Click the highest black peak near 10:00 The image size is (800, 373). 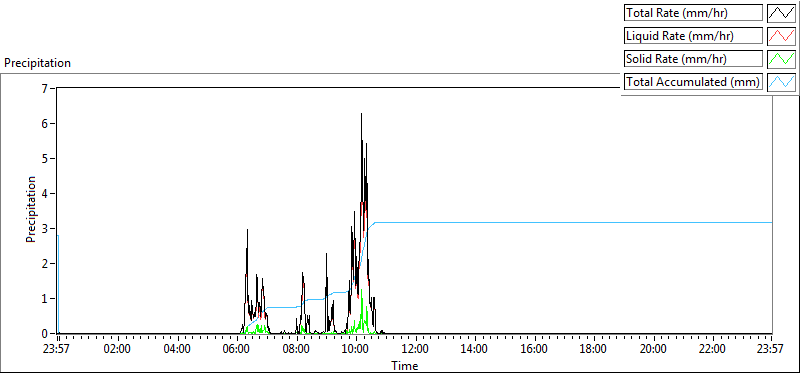pyautogui.click(x=361, y=114)
